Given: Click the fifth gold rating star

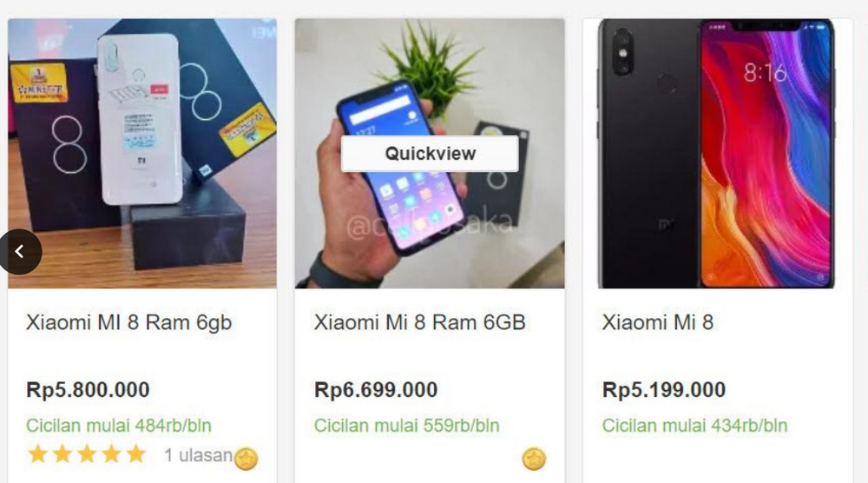Looking at the screenshot, I should [x=135, y=454].
